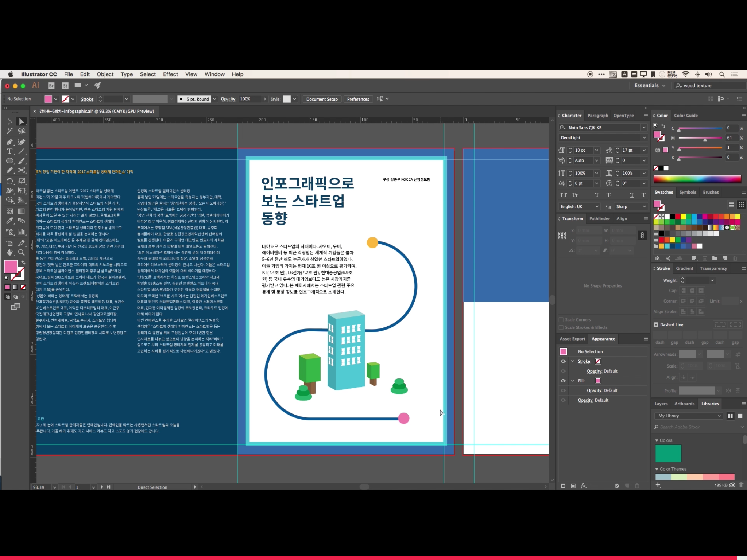Open the 10 pt font size dropdown
747x560 pixels.
(x=597, y=150)
